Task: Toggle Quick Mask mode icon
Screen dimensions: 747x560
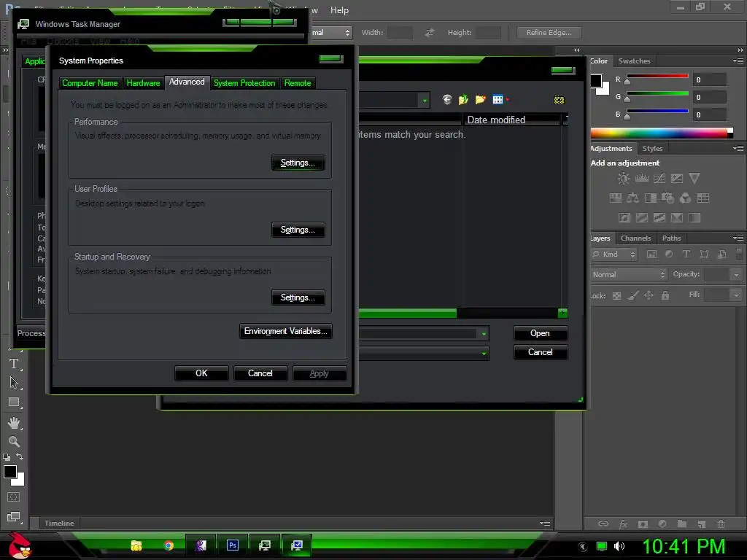Action: pos(13,497)
